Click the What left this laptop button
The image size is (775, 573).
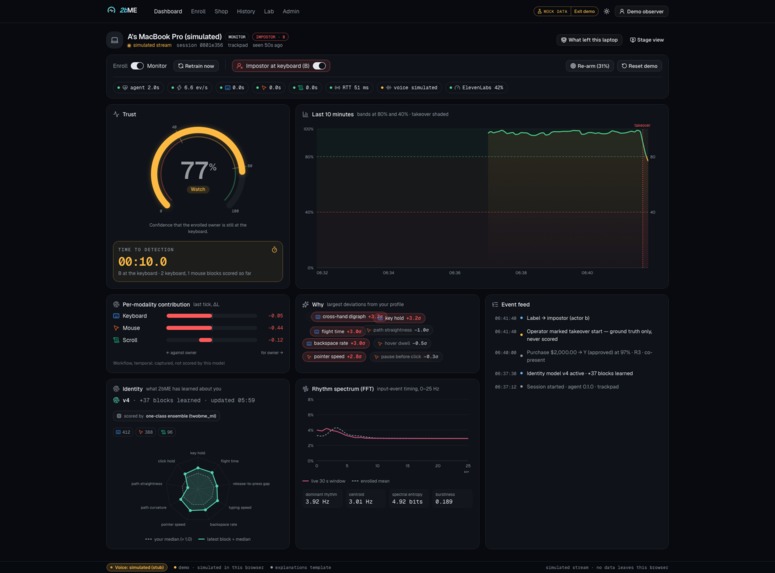pos(589,40)
